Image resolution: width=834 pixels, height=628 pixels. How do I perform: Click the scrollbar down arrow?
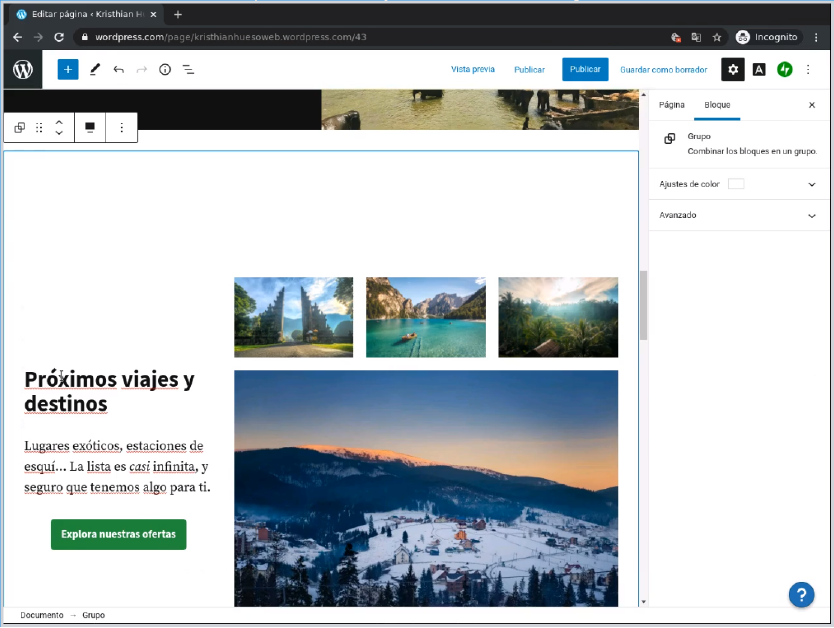pyautogui.click(x=644, y=602)
